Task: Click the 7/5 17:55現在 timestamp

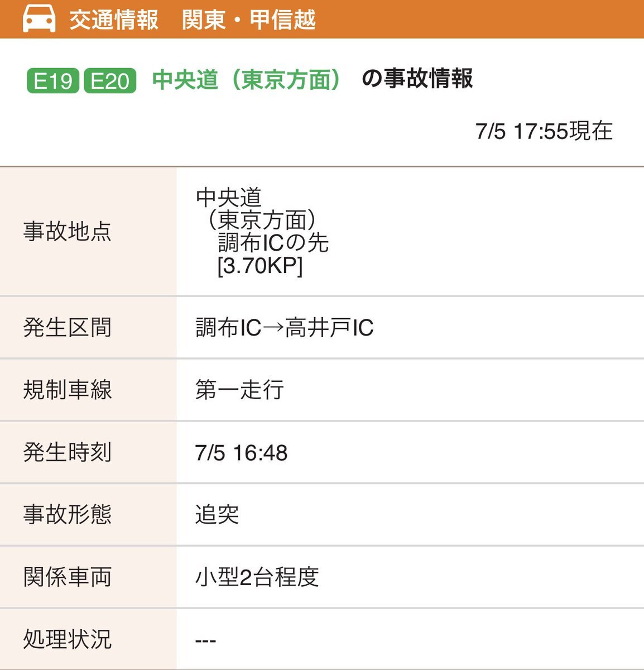Action: 544,131
